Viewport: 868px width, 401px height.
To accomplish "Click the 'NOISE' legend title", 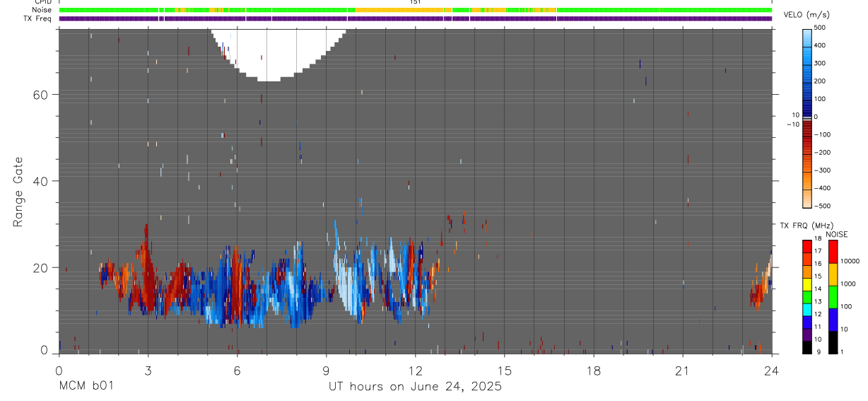I will tap(836, 234).
